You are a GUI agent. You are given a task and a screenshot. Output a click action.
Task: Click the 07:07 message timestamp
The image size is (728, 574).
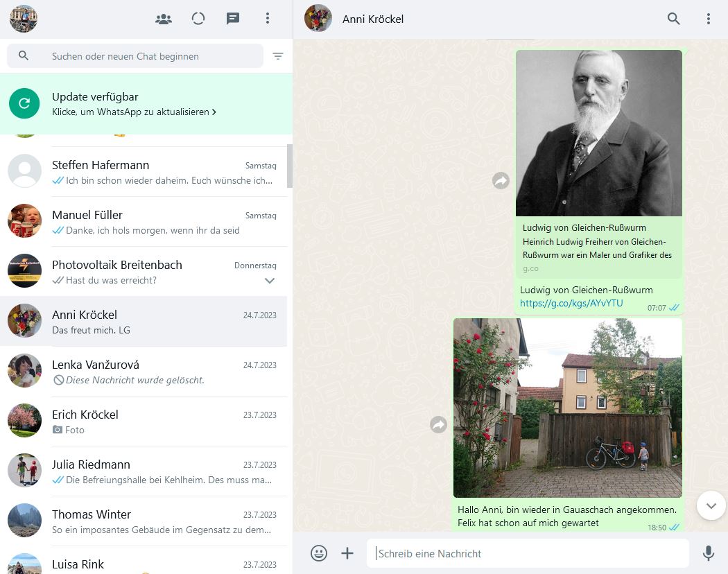pos(657,308)
